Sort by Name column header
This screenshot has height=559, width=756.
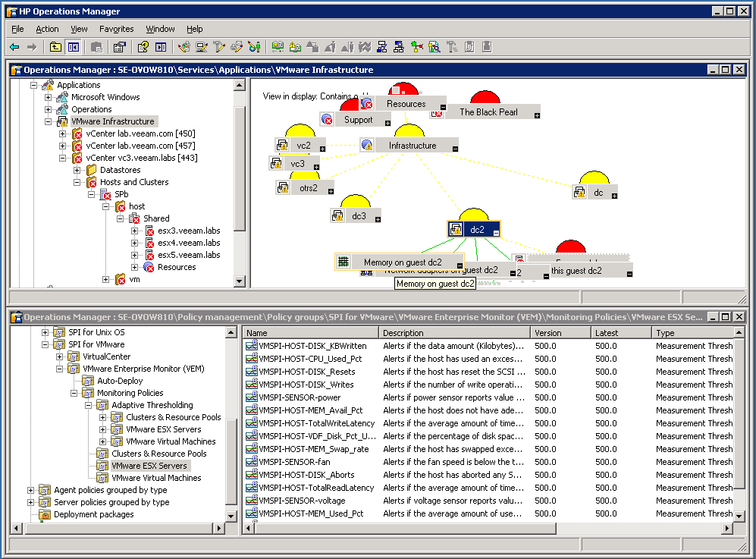point(310,333)
